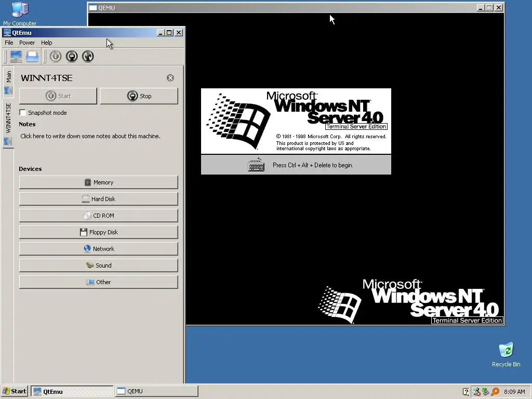Click the messenger tray icon with red X

pos(476,392)
